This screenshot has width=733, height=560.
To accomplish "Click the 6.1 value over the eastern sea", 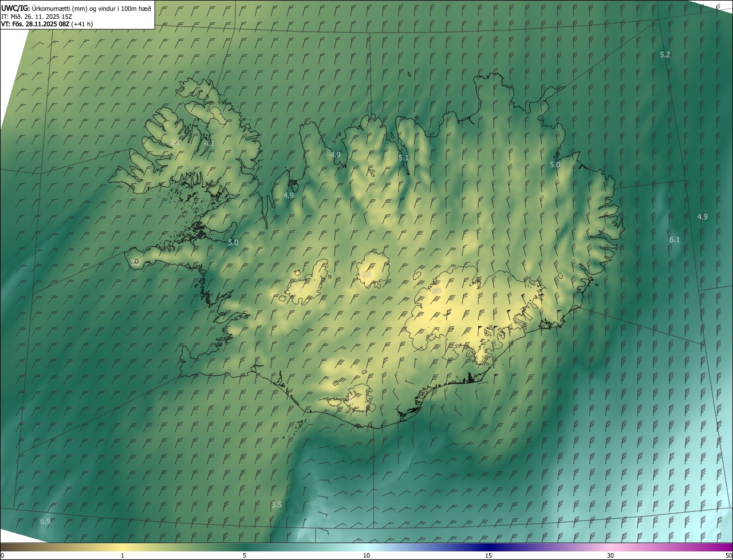I will point(675,239).
